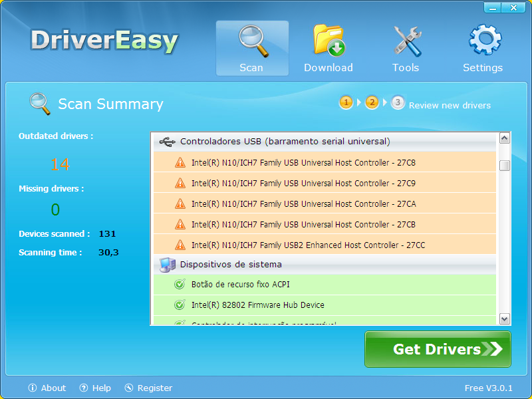Viewport: 532px width, 399px height.
Task: Select the Controladores USB category row
Action: click(325, 142)
